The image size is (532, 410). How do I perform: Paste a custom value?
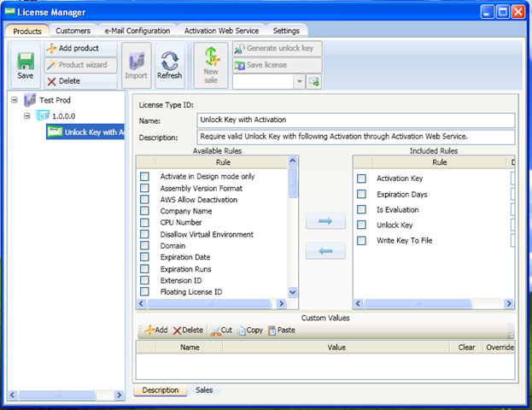pyautogui.click(x=282, y=331)
